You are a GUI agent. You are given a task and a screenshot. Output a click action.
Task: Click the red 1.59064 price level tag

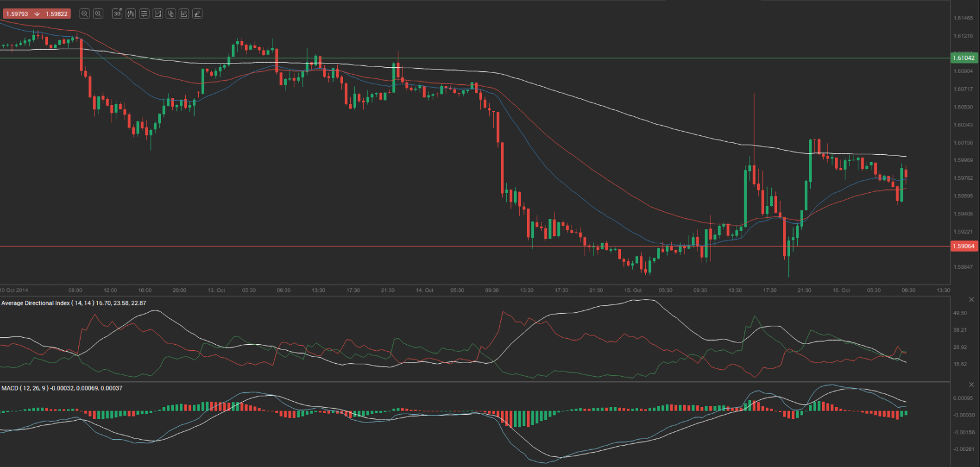pyautogui.click(x=963, y=246)
